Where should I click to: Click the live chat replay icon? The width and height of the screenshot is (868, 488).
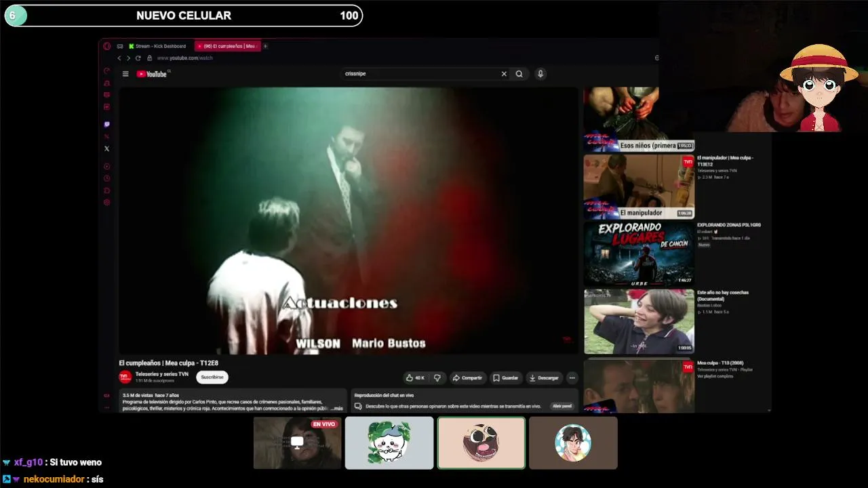(358, 406)
